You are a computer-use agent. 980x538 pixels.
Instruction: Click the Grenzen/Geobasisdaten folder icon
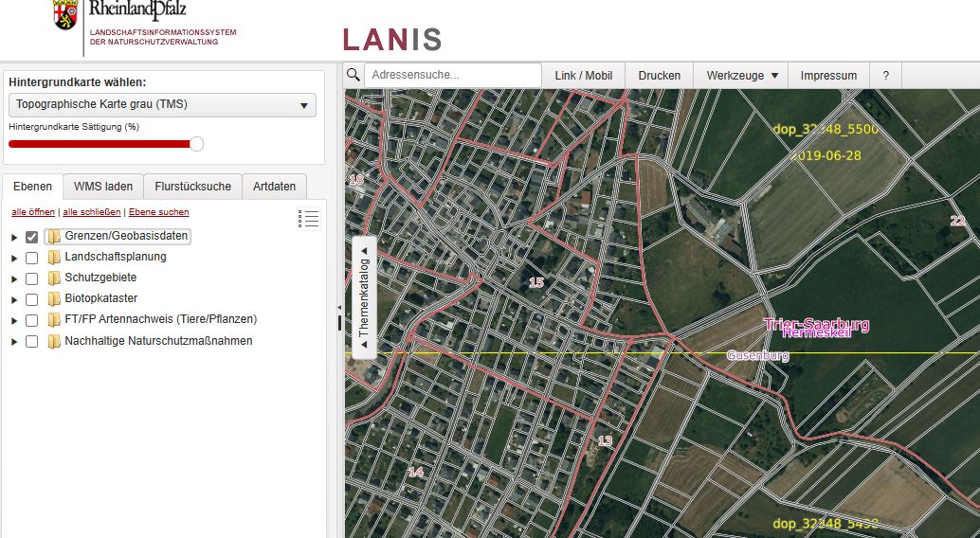(x=54, y=237)
